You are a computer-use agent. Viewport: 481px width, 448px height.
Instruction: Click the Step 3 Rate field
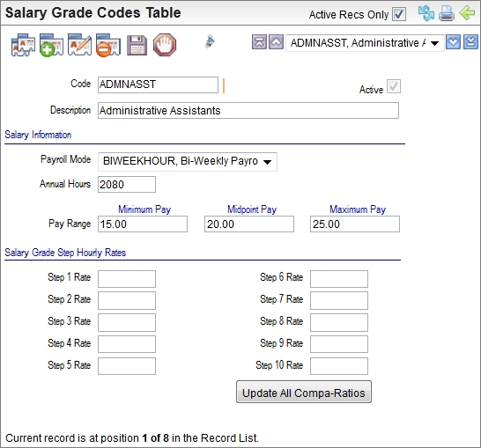127,322
